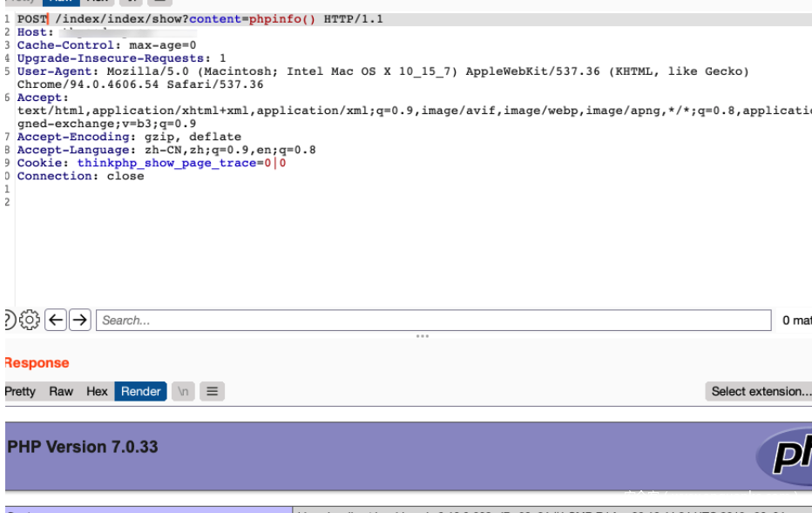
Task: Open the request search settings gear
Action: click(x=30, y=320)
